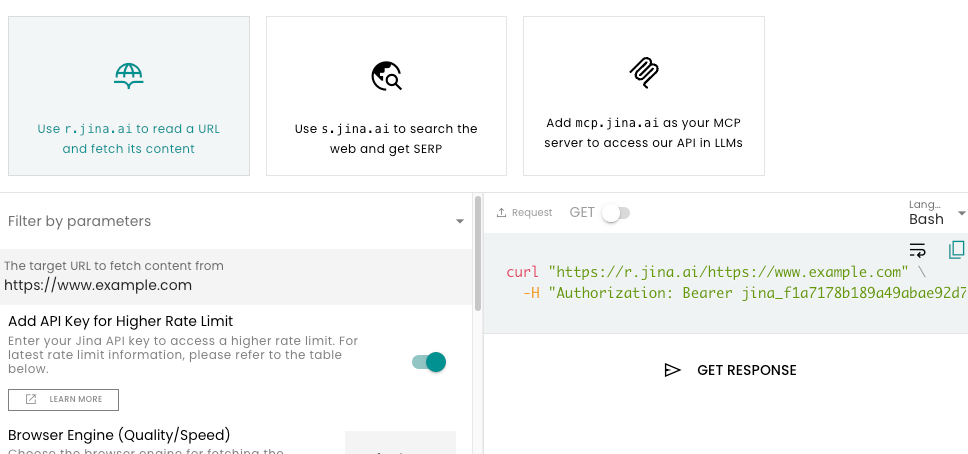Screen dimensions: 968x454
Task: Click the external link icon in Learn More
Action: click(x=31, y=399)
